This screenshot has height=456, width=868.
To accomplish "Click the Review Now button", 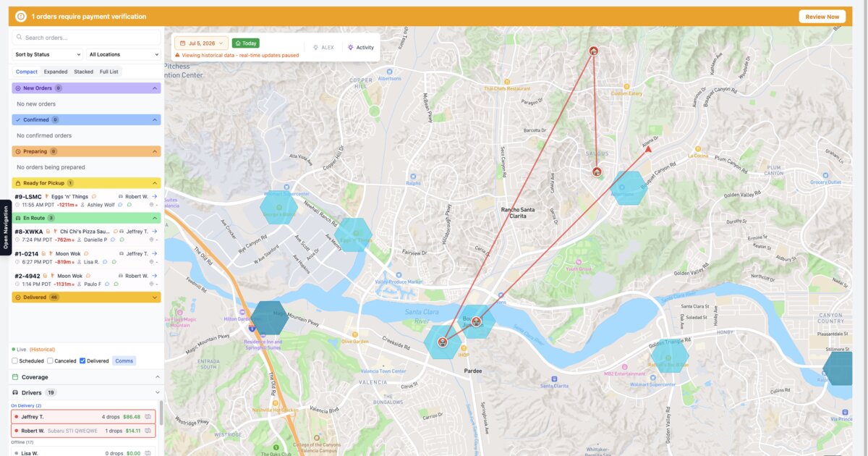I will (822, 17).
